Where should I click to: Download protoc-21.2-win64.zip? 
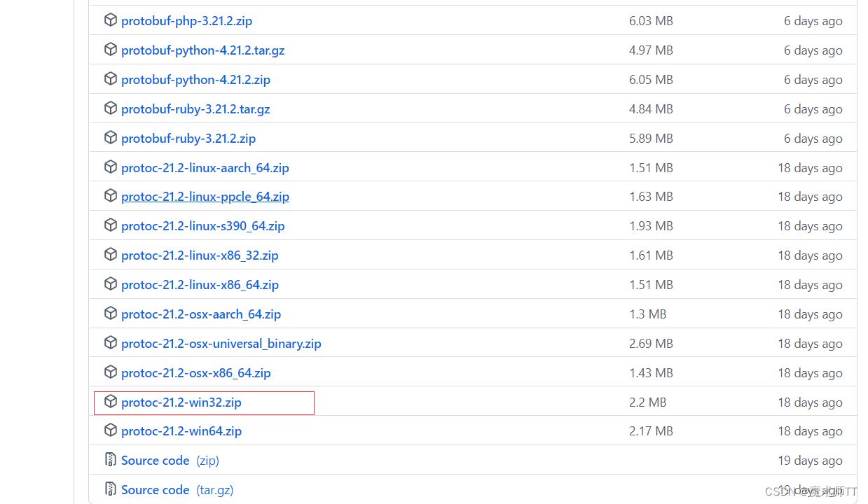(181, 431)
